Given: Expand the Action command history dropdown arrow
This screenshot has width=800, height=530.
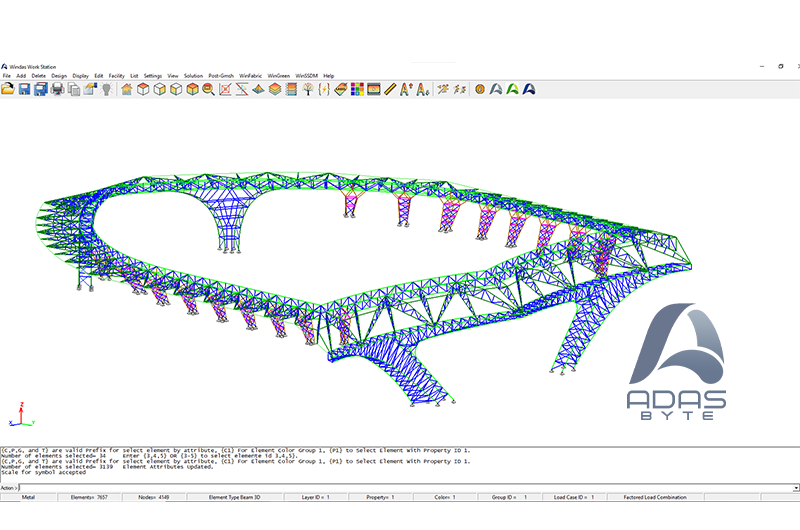Looking at the screenshot, I should [x=796, y=488].
